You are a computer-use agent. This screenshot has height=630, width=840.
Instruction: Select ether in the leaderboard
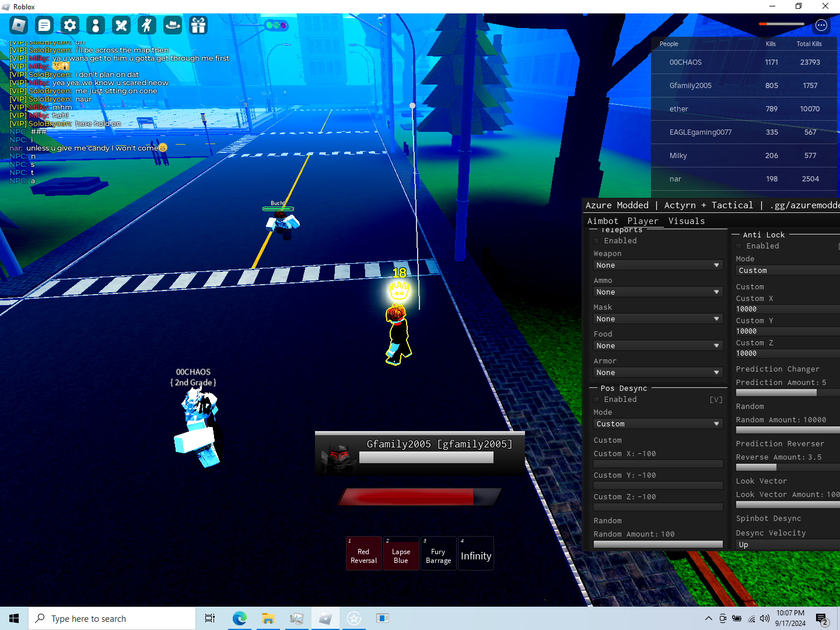point(744,109)
